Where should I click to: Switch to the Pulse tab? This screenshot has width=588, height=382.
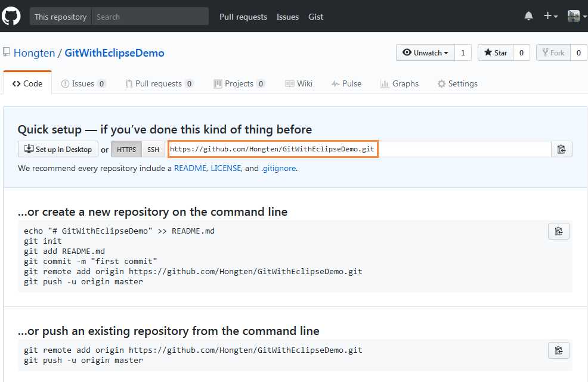click(x=346, y=83)
